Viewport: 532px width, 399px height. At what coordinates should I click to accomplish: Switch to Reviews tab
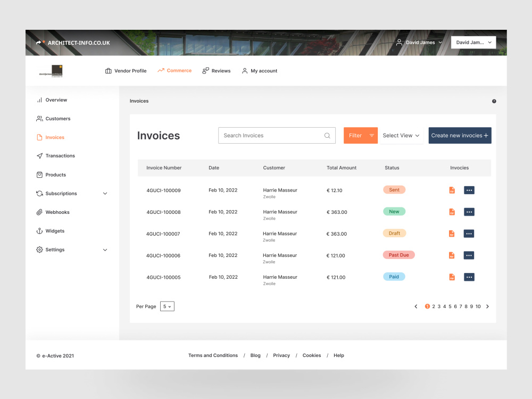pyautogui.click(x=216, y=71)
